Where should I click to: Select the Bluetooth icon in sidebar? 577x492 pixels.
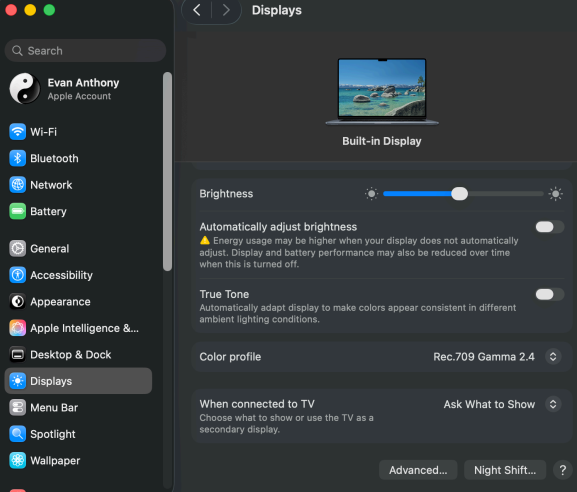coord(17,158)
